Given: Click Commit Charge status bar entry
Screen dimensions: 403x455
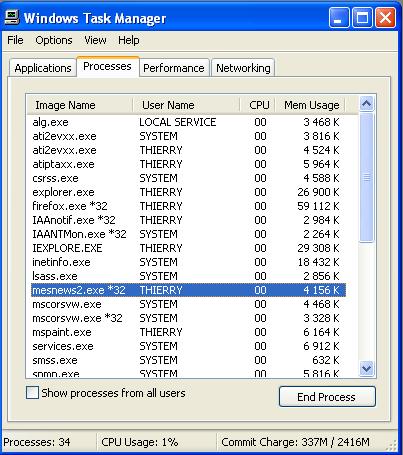Looking at the screenshot, I should click(x=295, y=442).
